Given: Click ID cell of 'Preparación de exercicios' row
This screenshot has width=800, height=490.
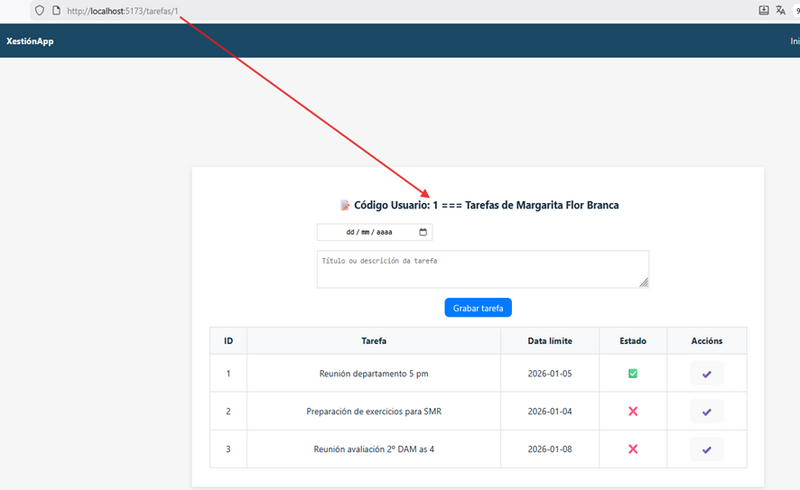Looking at the screenshot, I should pos(228,411).
